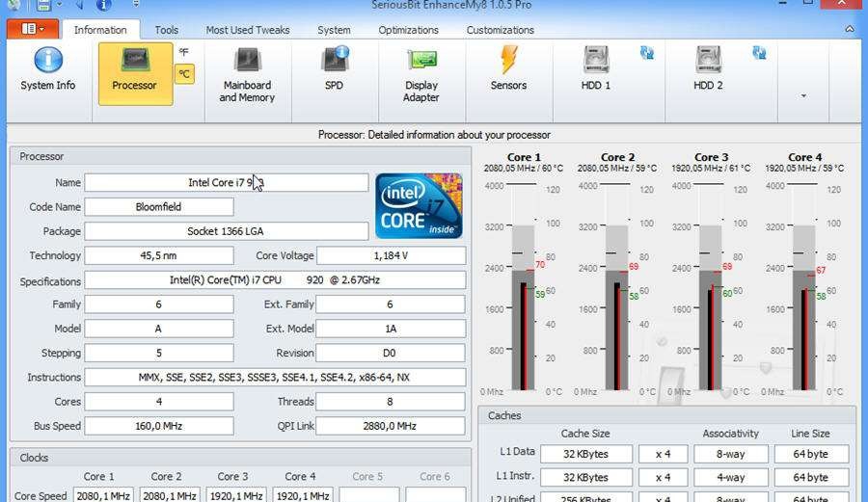Click the 'Caches' panel title

(x=504, y=415)
